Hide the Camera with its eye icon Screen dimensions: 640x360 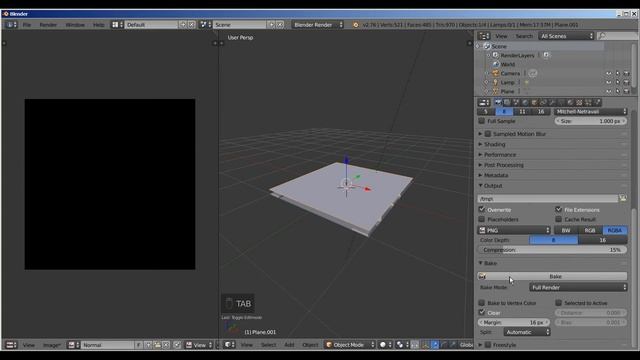(609, 73)
